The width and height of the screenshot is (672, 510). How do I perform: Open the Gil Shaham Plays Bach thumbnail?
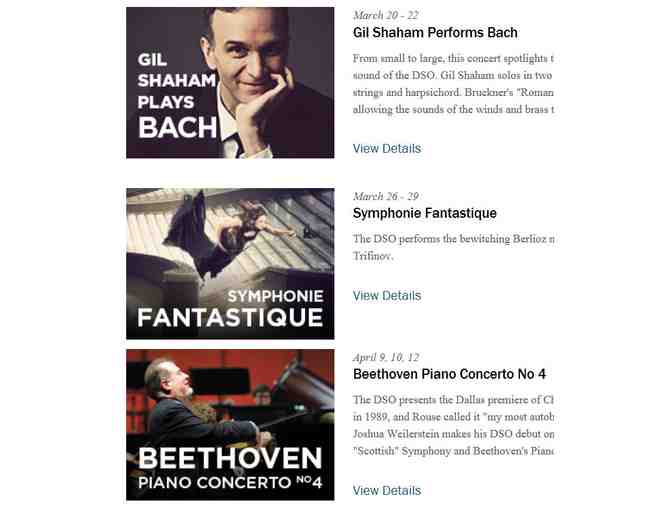230,83
